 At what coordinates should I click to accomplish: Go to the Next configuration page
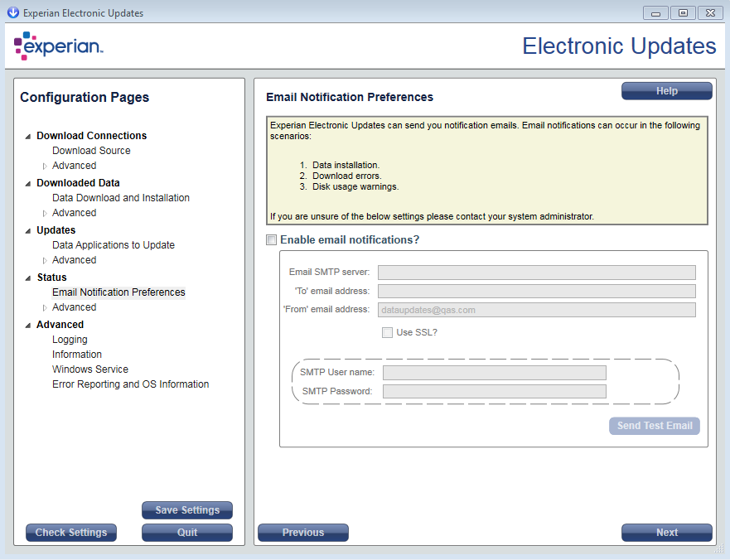[666, 533]
